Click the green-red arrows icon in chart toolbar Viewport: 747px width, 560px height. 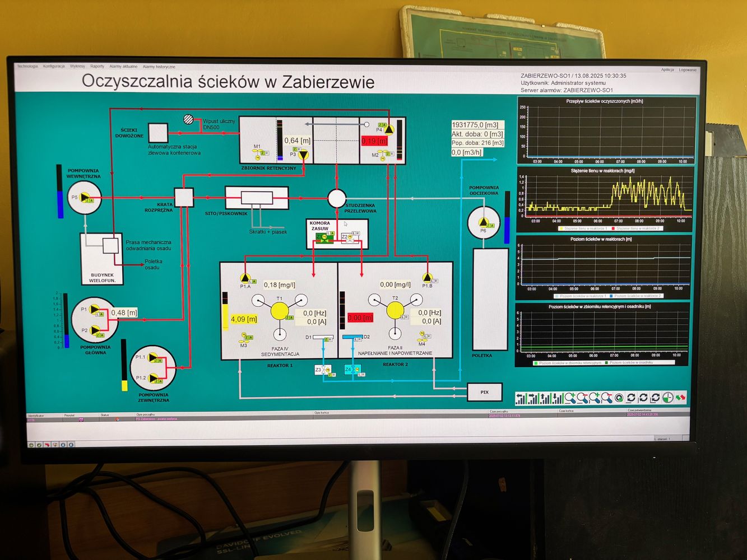(x=680, y=398)
